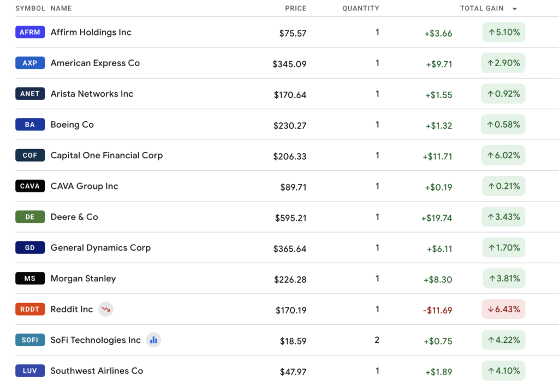This screenshot has height=392, width=559.
Task: Sort by the PRICE column header
Action: (295, 8)
